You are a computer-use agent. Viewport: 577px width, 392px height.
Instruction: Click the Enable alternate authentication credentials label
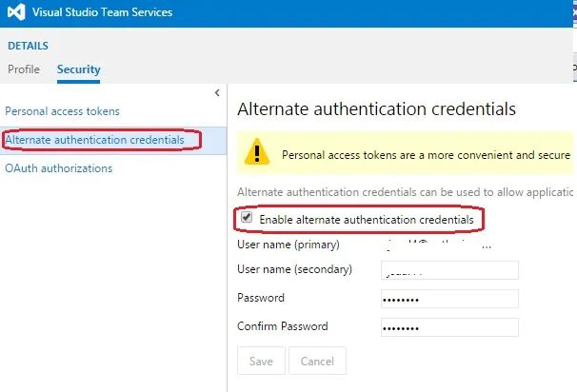click(x=367, y=219)
